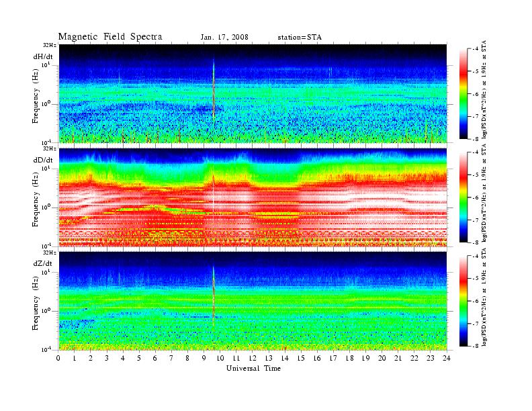This screenshot has width=532, height=411.
Task: Click the "21" tick on the time axis
Action: pos(398,358)
